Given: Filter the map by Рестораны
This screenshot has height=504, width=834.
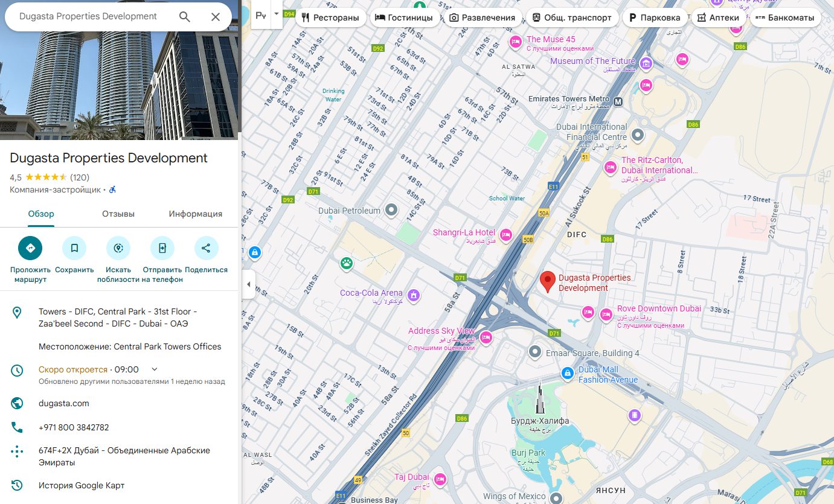Looking at the screenshot, I should [330, 18].
